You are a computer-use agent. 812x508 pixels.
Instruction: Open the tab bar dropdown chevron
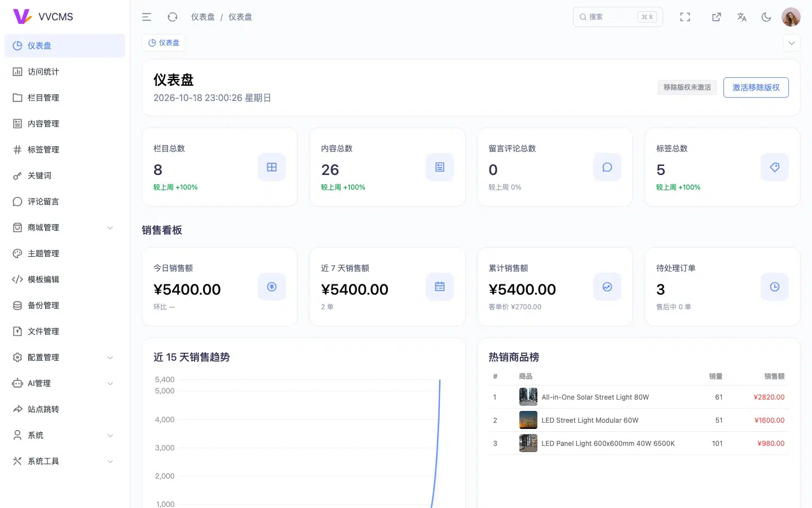(x=792, y=43)
